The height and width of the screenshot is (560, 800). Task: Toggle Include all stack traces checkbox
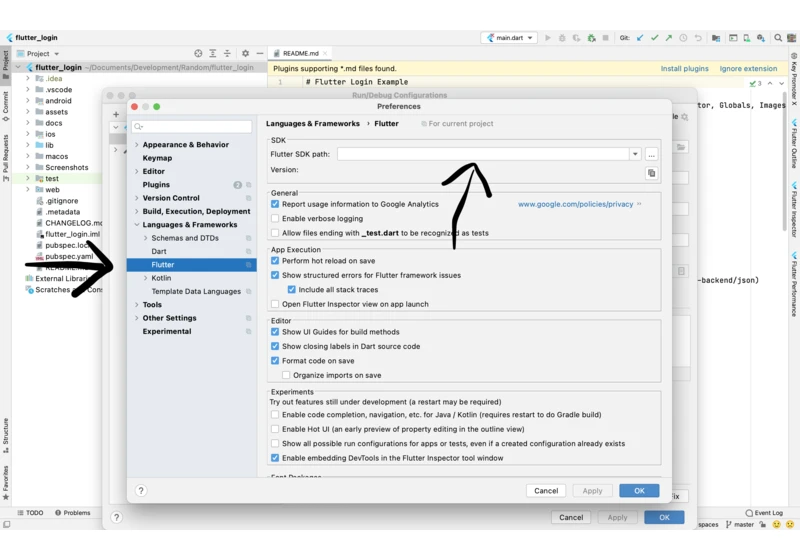point(291,289)
